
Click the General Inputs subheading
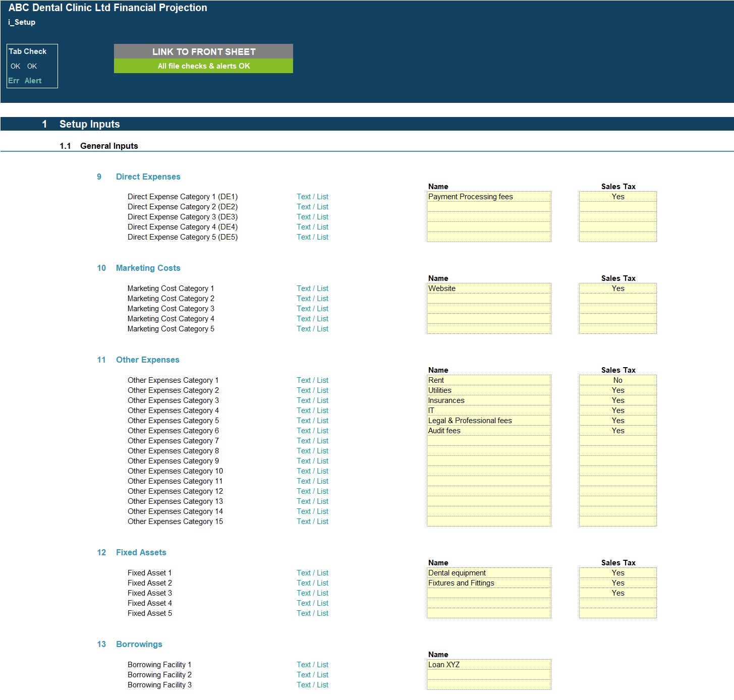pyautogui.click(x=109, y=146)
